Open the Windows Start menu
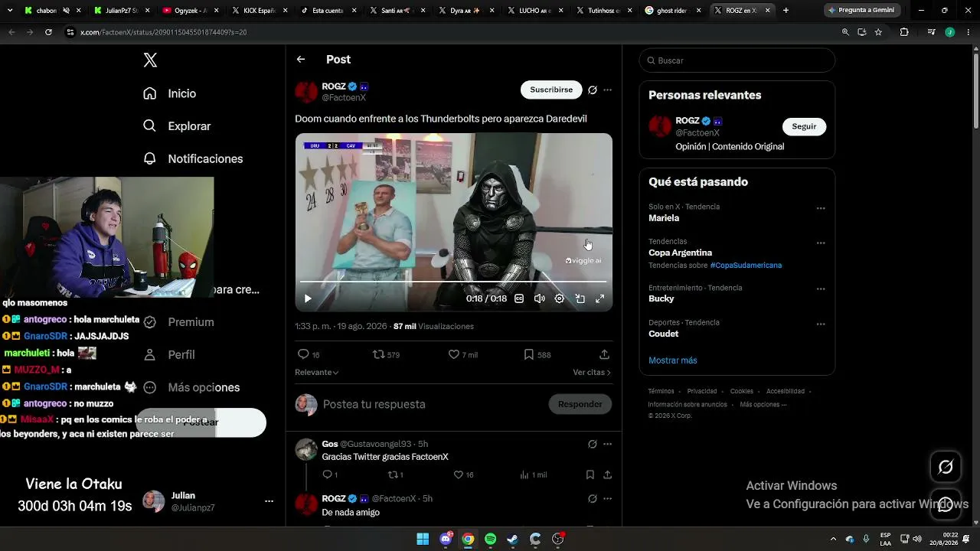Viewport: 980px width, 551px height. (x=423, y=539)
